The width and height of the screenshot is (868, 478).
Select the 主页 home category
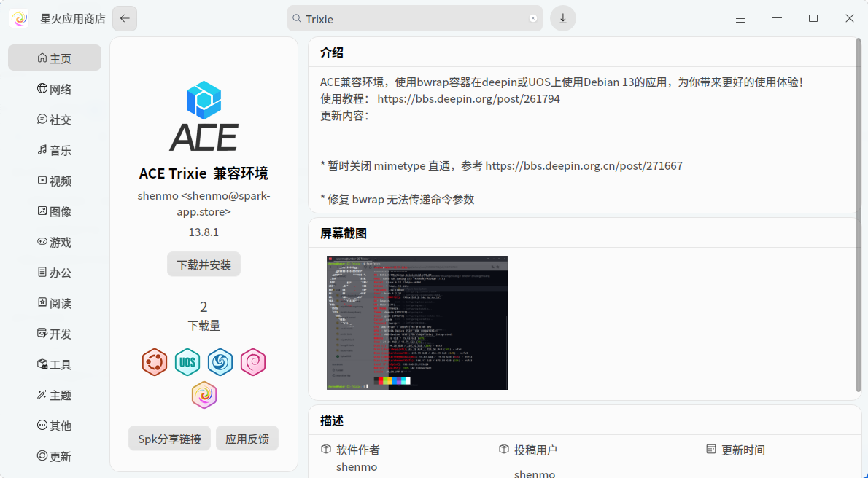point(54,58)
